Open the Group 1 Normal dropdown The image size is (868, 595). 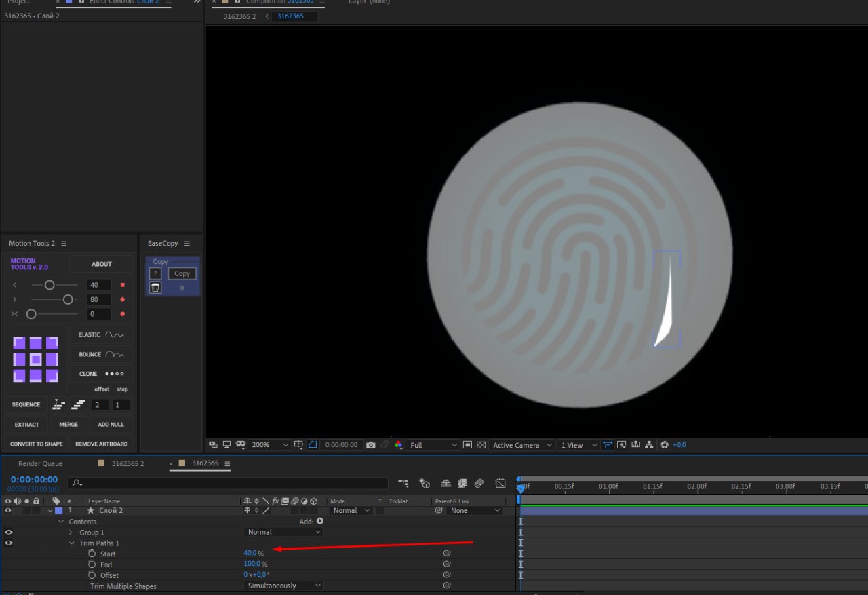(x=283, y=532)
